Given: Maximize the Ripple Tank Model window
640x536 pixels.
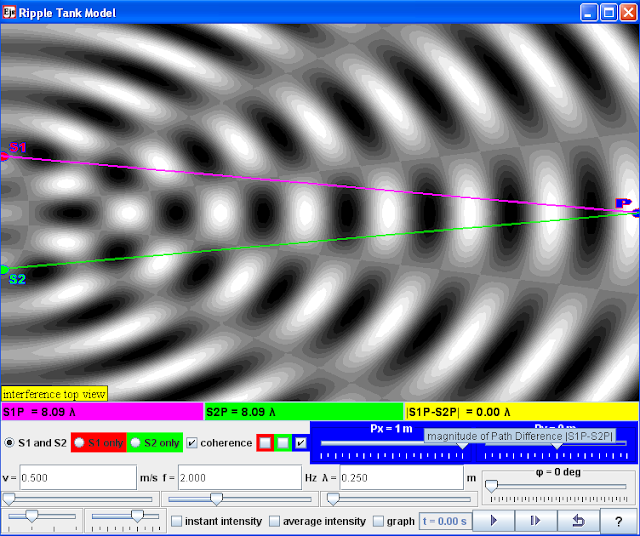Looking at the screenshot, I should pos(609,12).
